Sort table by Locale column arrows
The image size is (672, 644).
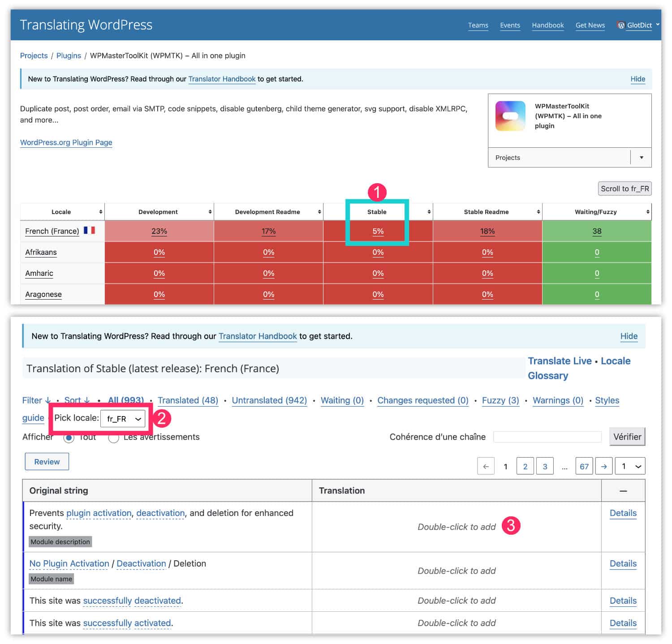click(x=100, y=212)
